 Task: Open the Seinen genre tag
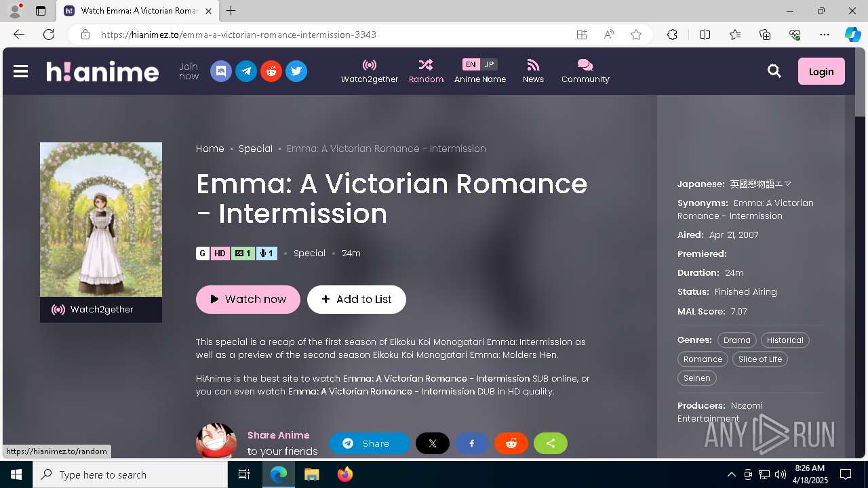(x=697, y=378)
